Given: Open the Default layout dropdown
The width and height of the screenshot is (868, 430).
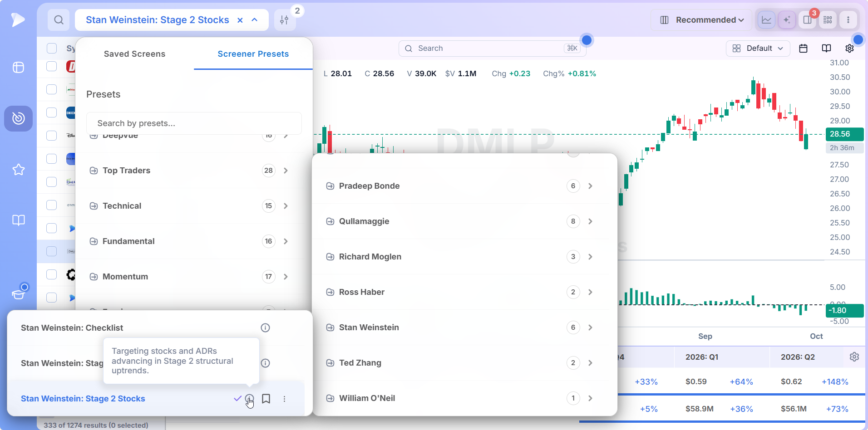Looking at the screenshot, I should (758, 49).
